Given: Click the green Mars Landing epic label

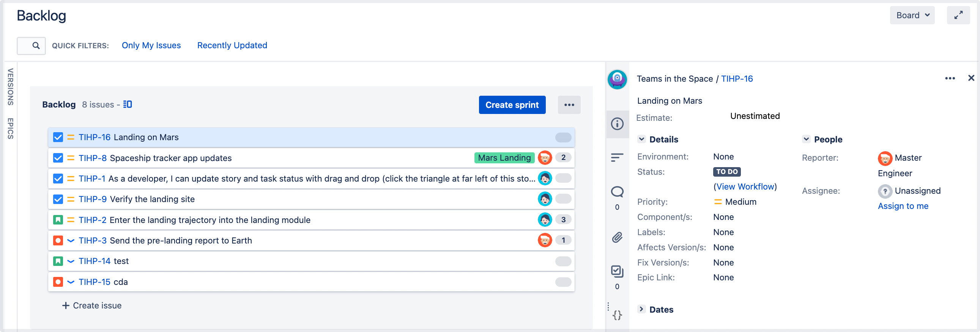Looking at the screenshot, I should click(504, 158).
